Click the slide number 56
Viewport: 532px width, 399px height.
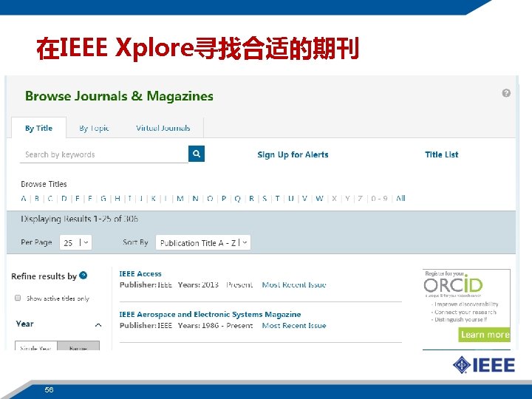point(49,389)
